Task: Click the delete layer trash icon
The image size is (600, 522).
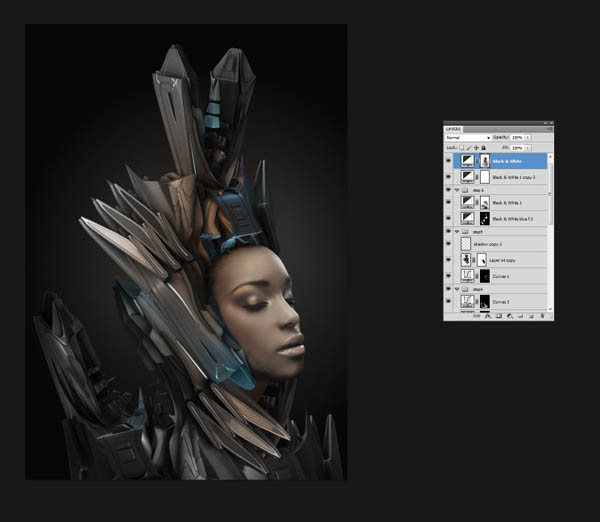Action: [x=542, y=316]
